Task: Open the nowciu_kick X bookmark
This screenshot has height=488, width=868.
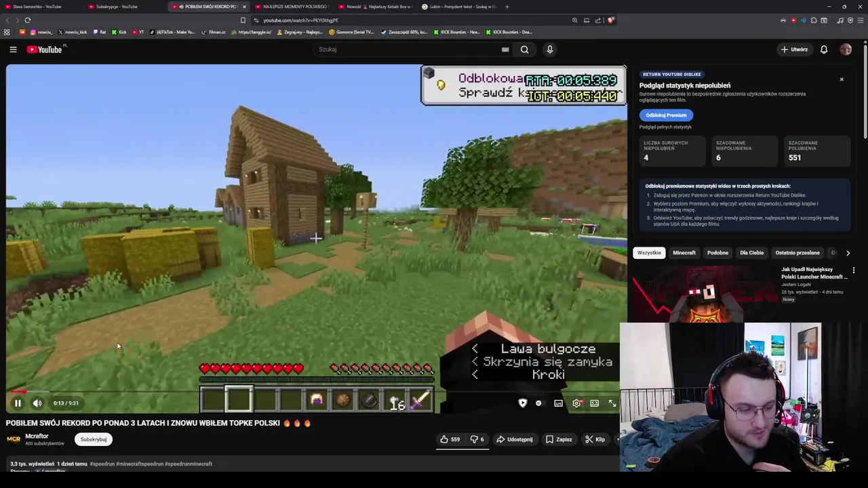Action: 73,32
